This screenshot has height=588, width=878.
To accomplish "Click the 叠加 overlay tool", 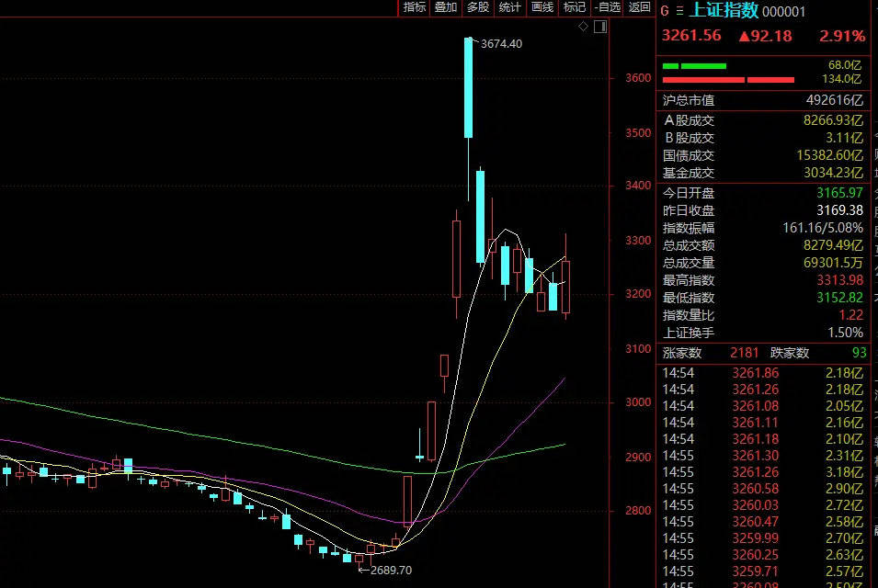I will pos(446,7).
